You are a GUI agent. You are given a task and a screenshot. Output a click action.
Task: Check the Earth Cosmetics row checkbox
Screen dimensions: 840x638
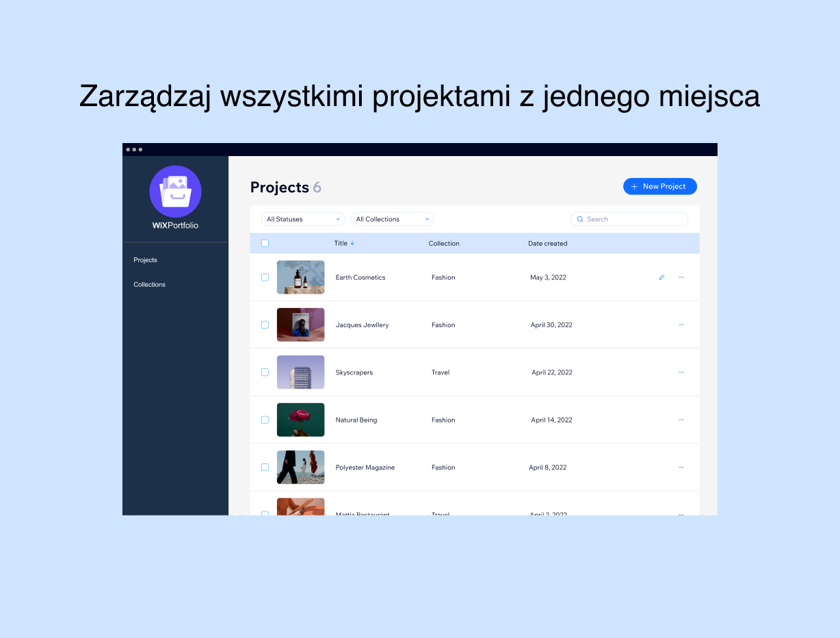[x=265, y=277]
